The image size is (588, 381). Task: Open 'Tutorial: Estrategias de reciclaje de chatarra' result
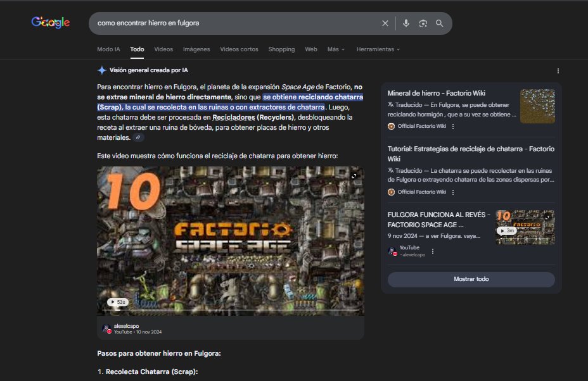(471, 154)
